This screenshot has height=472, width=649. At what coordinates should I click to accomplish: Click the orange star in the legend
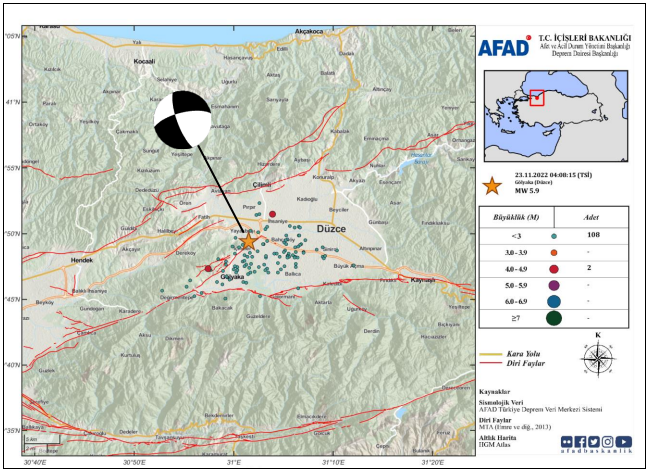click(x=492, y=185)
